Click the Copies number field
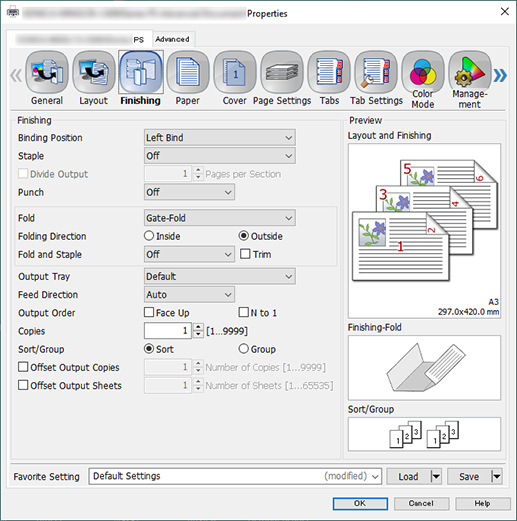 168,331
